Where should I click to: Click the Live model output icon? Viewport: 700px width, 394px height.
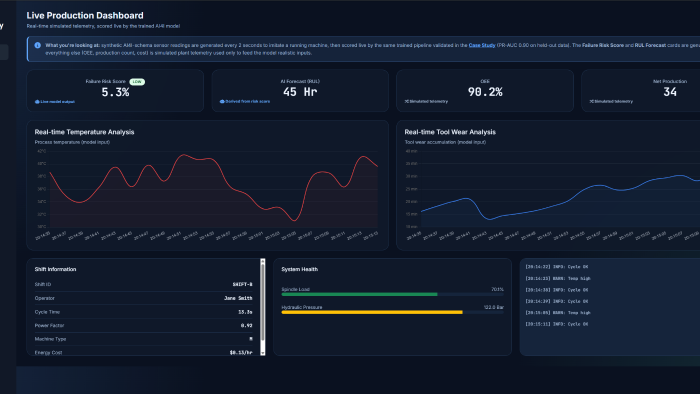coord(37,102)
